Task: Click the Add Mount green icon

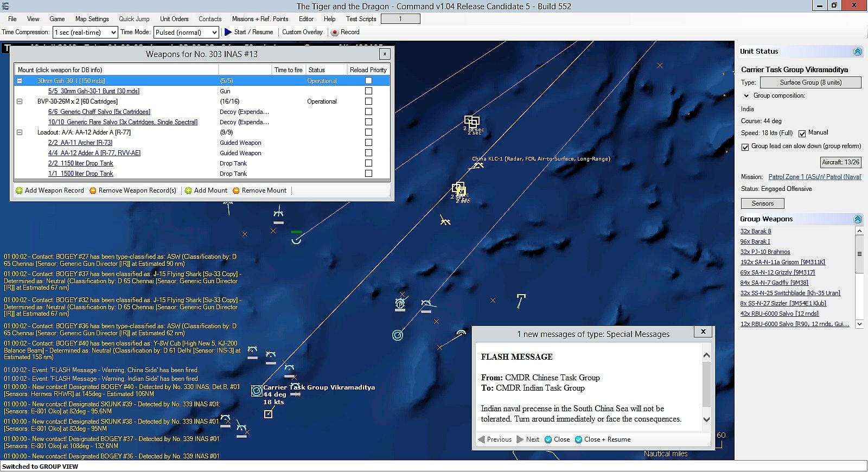Action: click(188, 190)
